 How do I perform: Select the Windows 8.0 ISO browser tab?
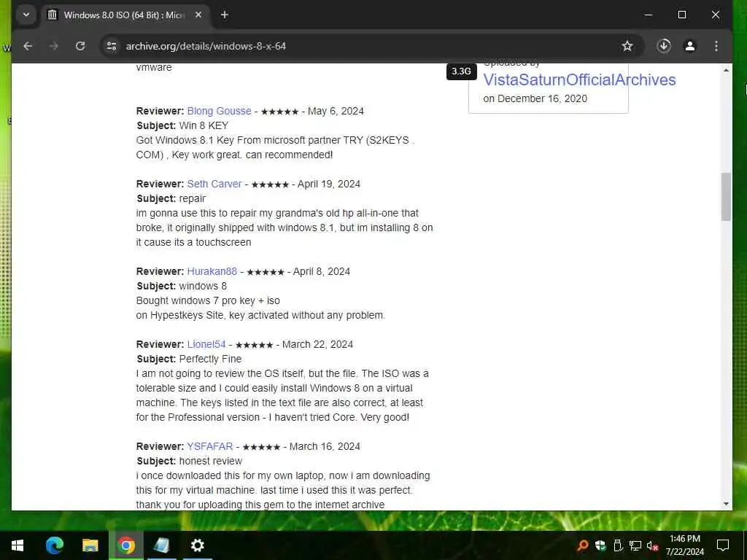pyautogui.click(x=124, y=15)
